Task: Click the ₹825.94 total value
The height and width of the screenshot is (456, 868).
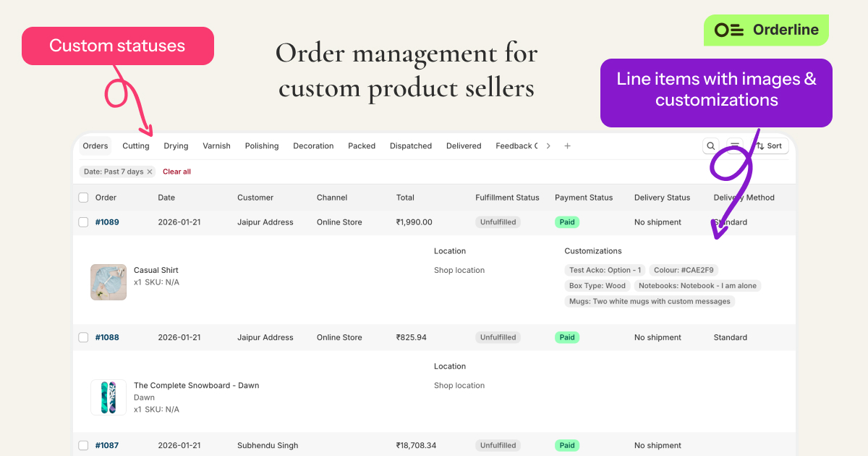Action: click(x=412, y=337)
